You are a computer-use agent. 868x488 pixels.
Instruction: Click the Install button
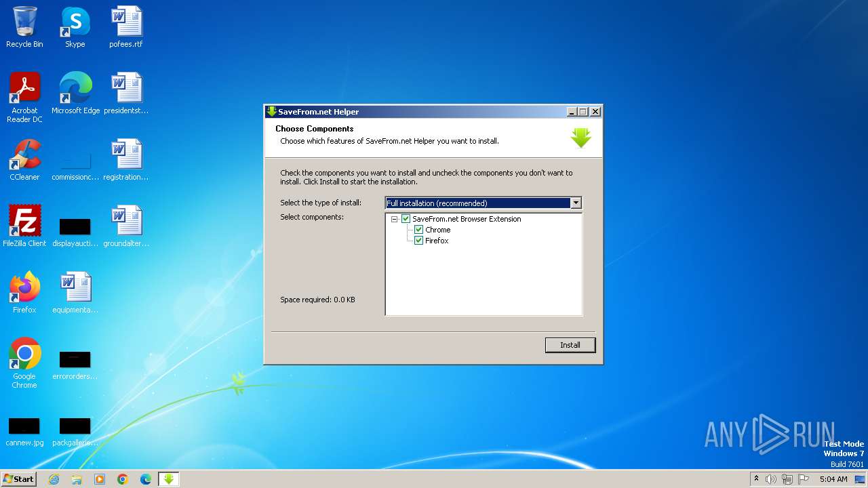(x=570, y=345)
